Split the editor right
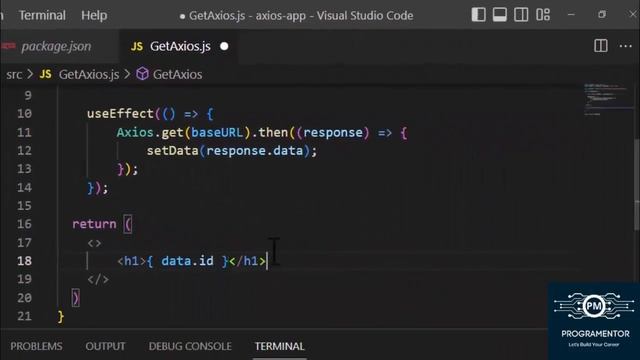This screenshot has height=360, width=640. pyautogui.click(x=600, y=46)
